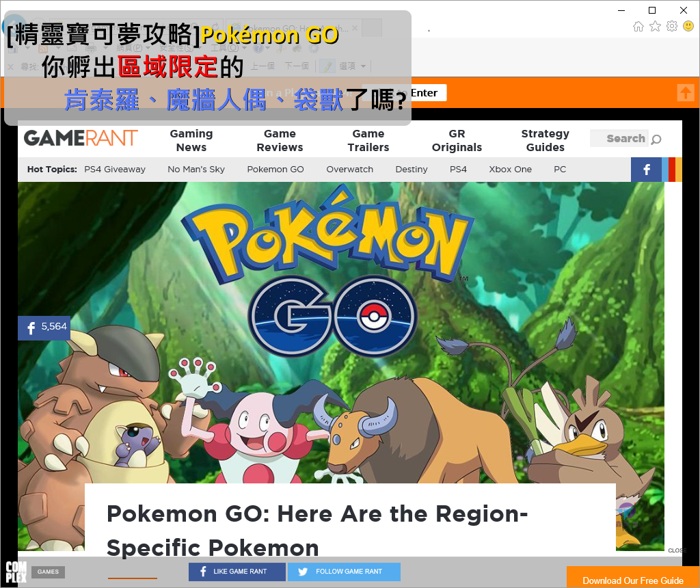
Task: Open the Favorites star icon
Action: click(x=655, y=27)
